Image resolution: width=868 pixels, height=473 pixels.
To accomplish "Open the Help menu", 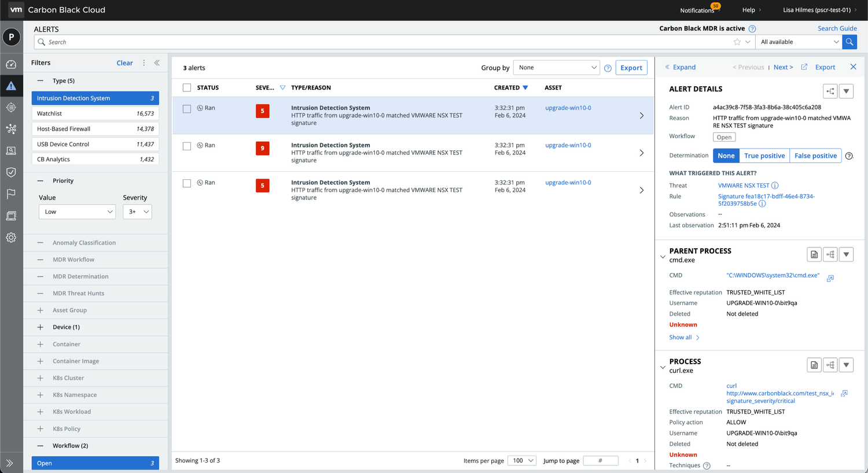I will [x=752, y=10].
